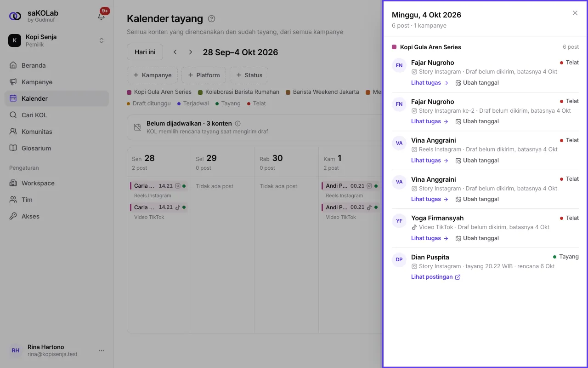Select the Sen 28 day header
588x368 pixels.
(x=159, y=162)
